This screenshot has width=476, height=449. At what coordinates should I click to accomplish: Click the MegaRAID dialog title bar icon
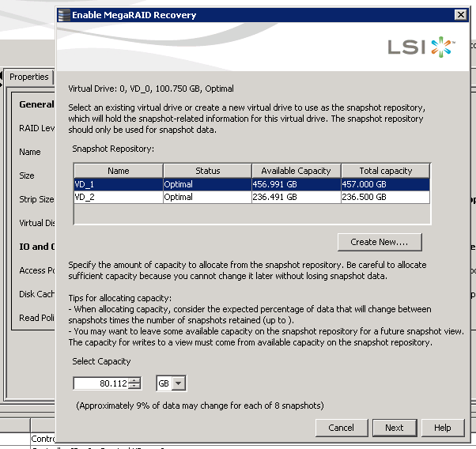[64, 15]
